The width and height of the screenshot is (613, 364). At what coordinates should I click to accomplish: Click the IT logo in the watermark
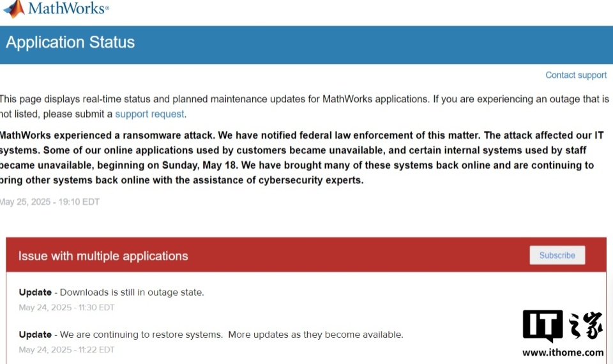click(x=543, y=325)
